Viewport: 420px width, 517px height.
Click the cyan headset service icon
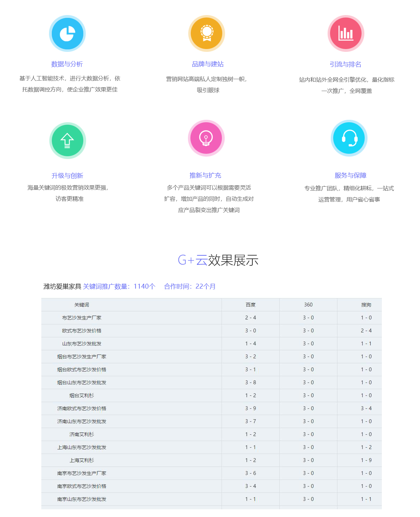coord(349,138)
